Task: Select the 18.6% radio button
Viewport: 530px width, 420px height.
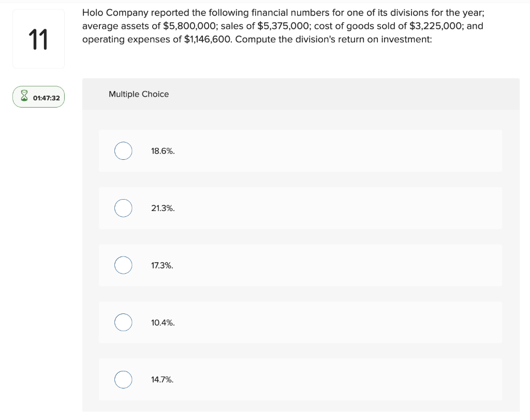Action: coord(123,151)
